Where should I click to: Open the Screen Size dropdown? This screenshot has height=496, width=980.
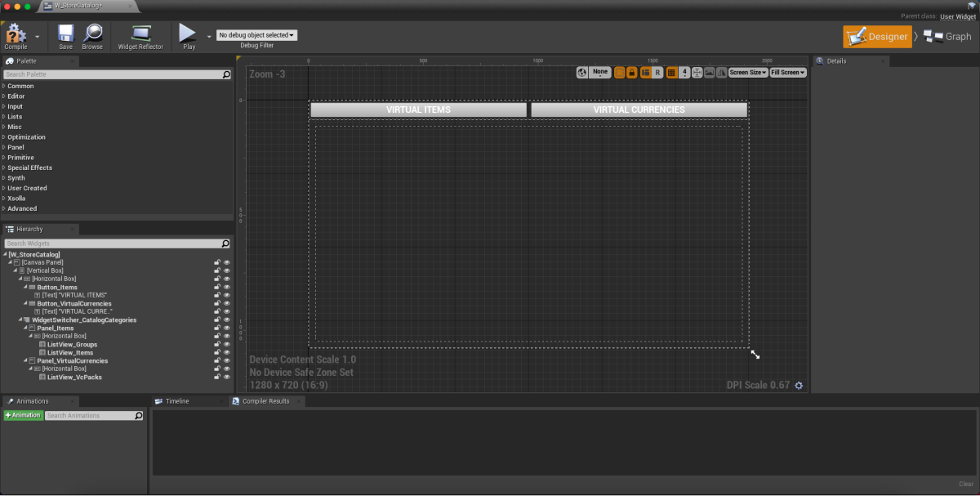pos(747,73)
